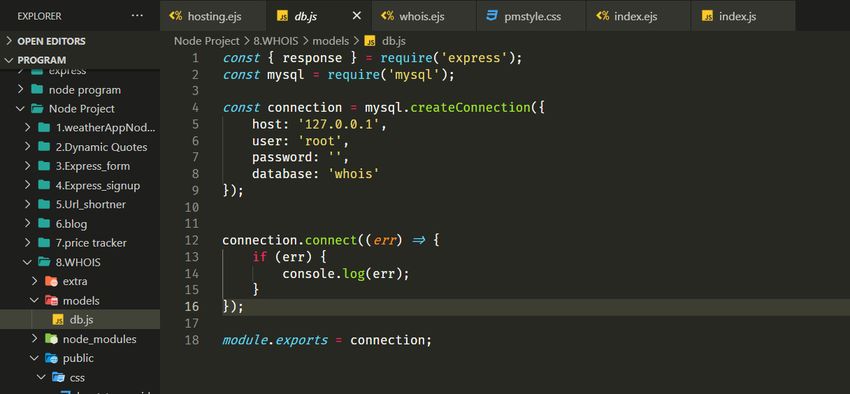
Task: Click the JS icon beside db.js in tree
Action: tap(57, 320)
